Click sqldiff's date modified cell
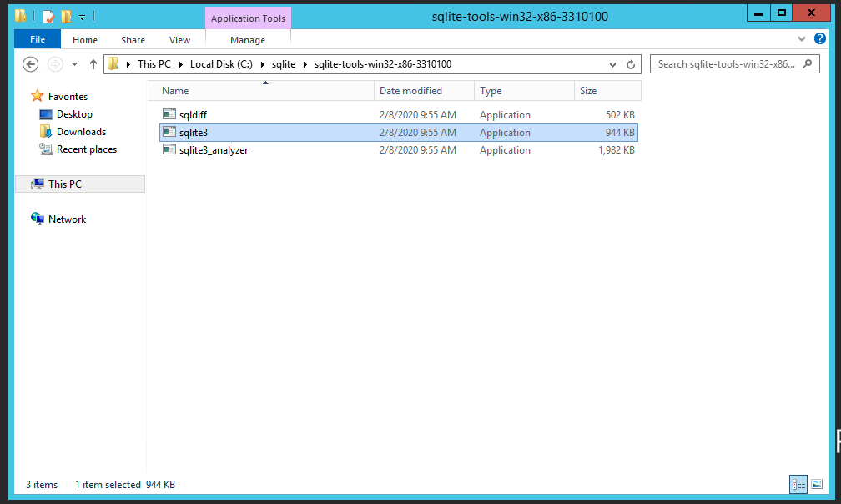 418,115
